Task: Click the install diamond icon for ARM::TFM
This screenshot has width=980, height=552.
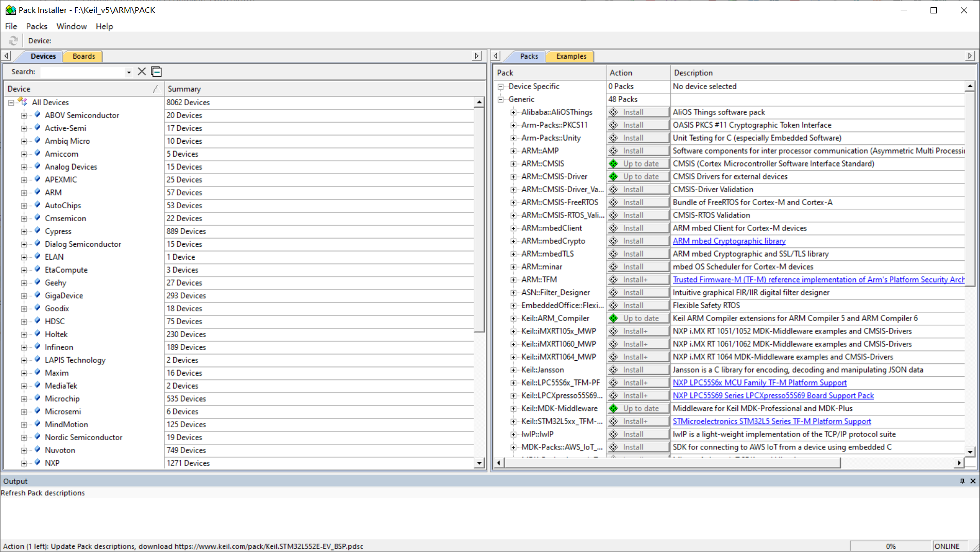Action: click(x=613, y=279)
